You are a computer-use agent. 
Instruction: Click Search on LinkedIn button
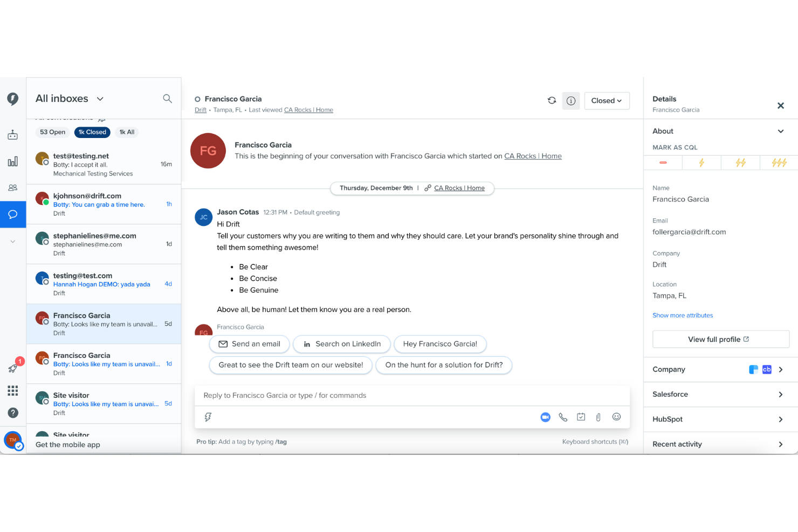342,344
